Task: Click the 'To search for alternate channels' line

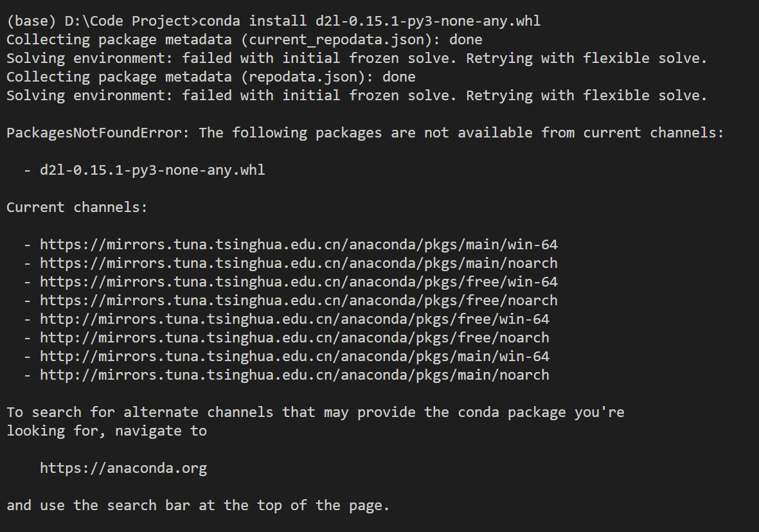Action: click(315, 412)
